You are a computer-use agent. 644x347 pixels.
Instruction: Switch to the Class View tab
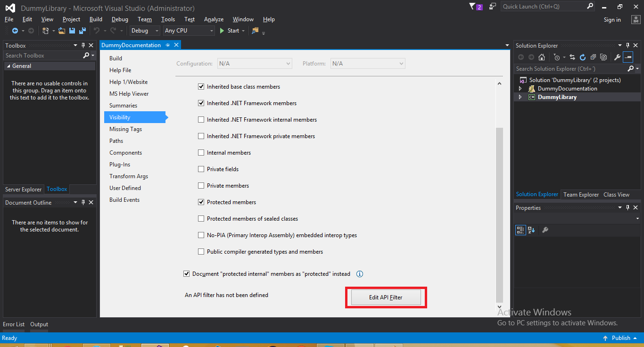(x=616, y=195)
